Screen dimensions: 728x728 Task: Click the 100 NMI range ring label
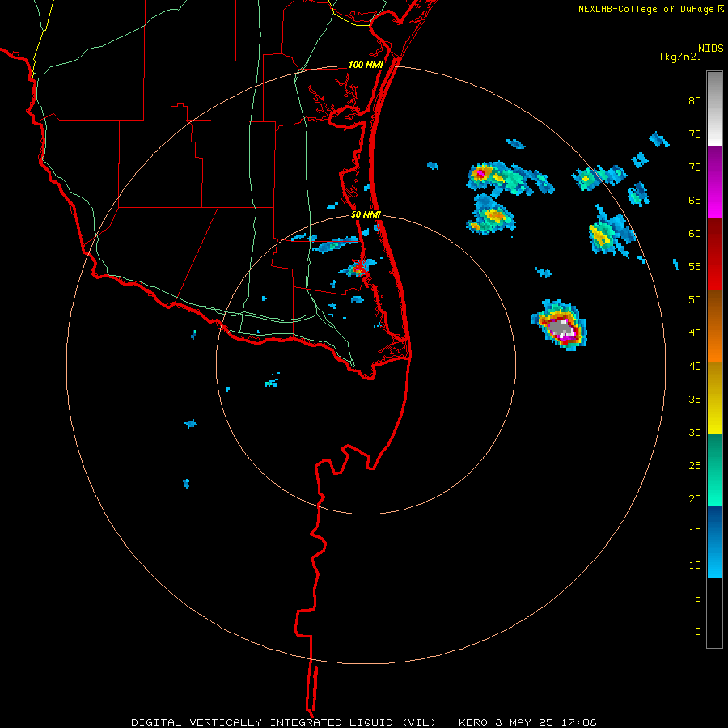[x=366, y=65]
